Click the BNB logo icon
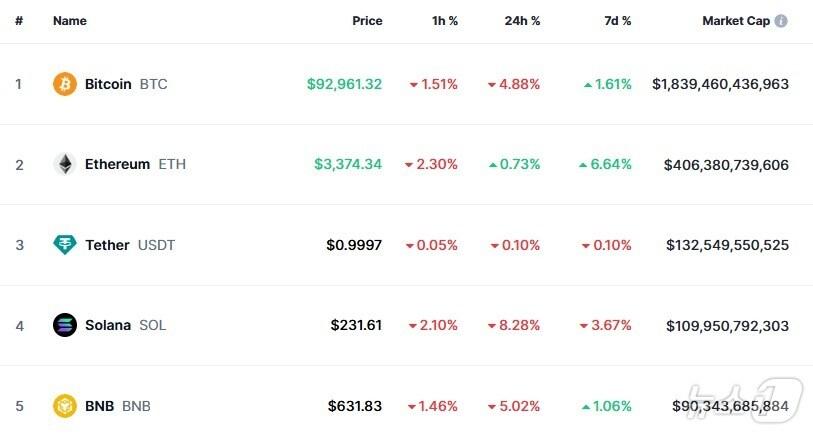The image size is (813, 435). coord(65,406)
